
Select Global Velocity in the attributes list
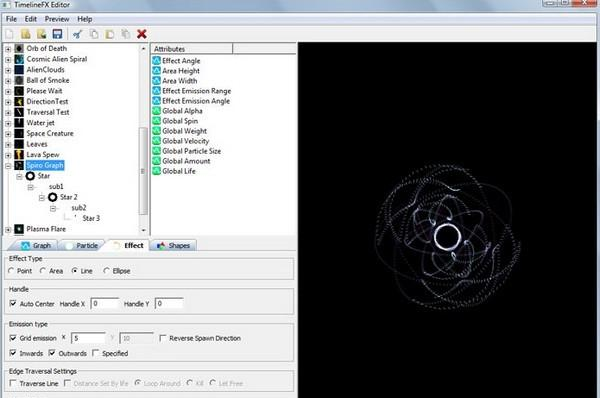click(185, 141)
